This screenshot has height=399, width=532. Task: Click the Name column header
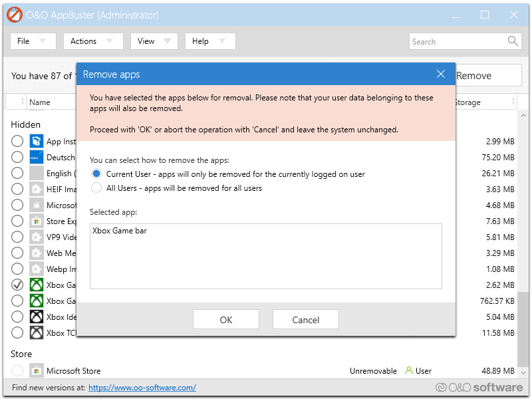[40, 102]
